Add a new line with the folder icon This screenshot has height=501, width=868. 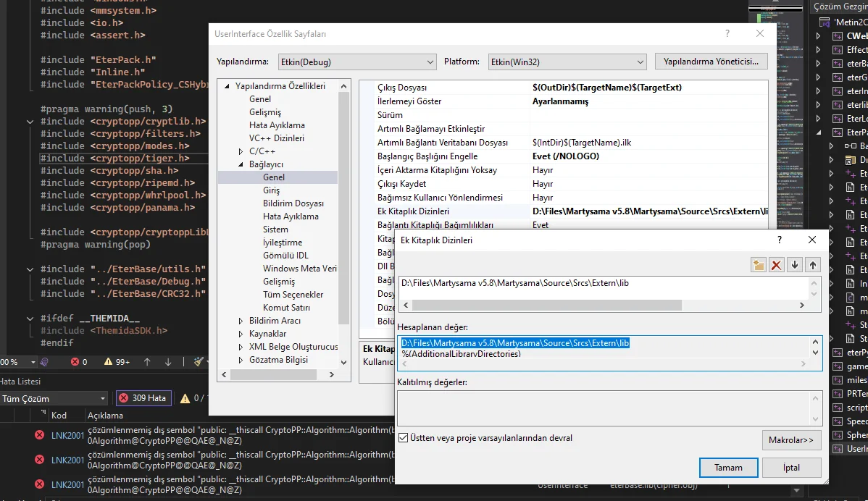[x=759, y=265]
